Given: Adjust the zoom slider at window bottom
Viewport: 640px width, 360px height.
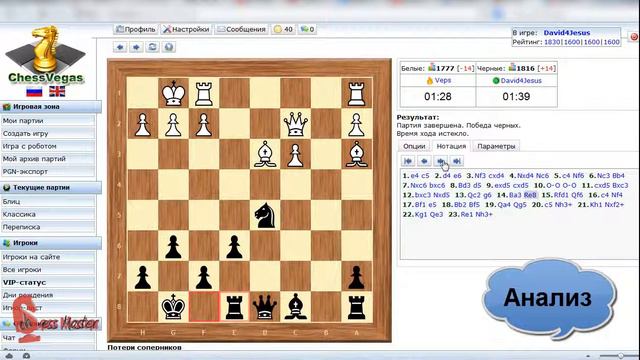Looking at the screenshot, I should 620,356.
